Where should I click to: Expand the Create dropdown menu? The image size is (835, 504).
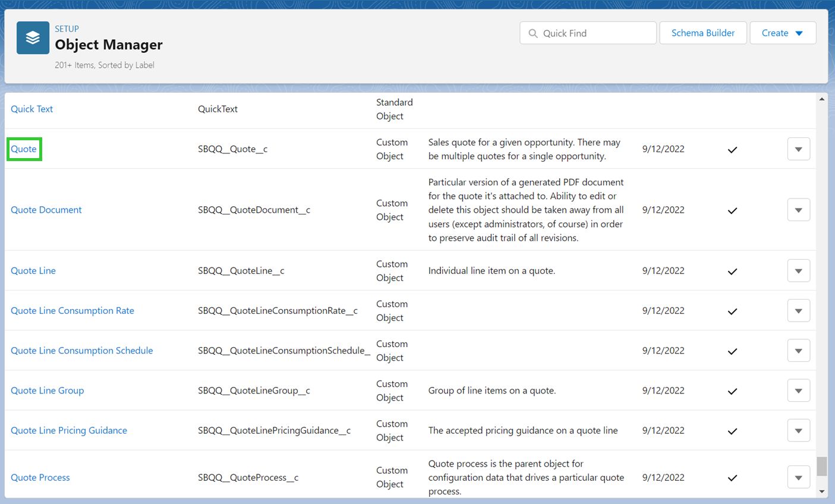783,33
